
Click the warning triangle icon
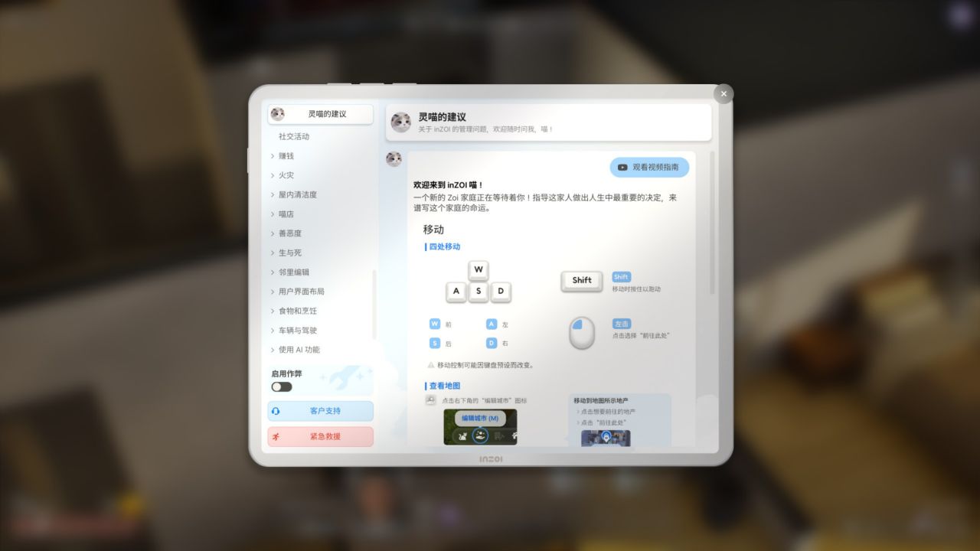[x=431, y=366]
